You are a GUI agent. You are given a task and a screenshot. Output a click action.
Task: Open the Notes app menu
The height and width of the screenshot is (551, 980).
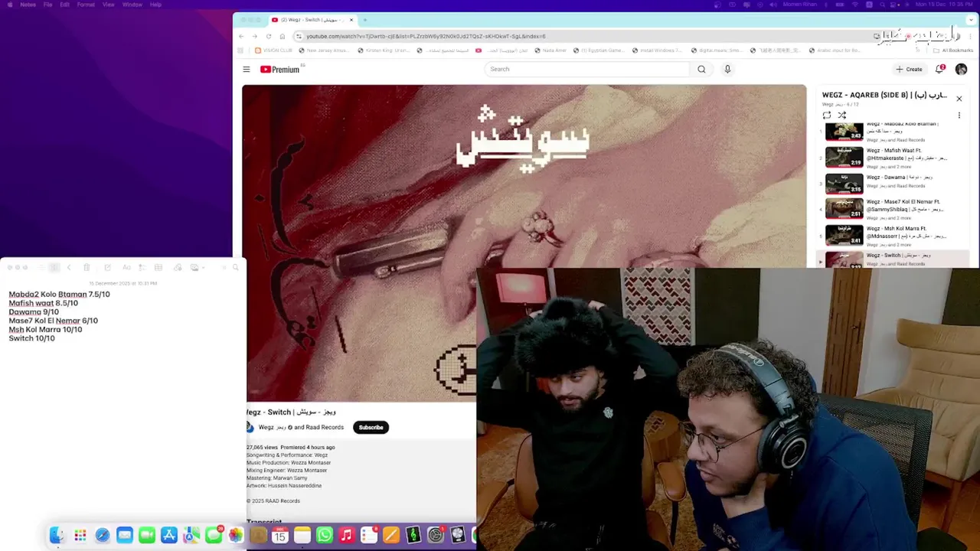(x=28, y=5)
